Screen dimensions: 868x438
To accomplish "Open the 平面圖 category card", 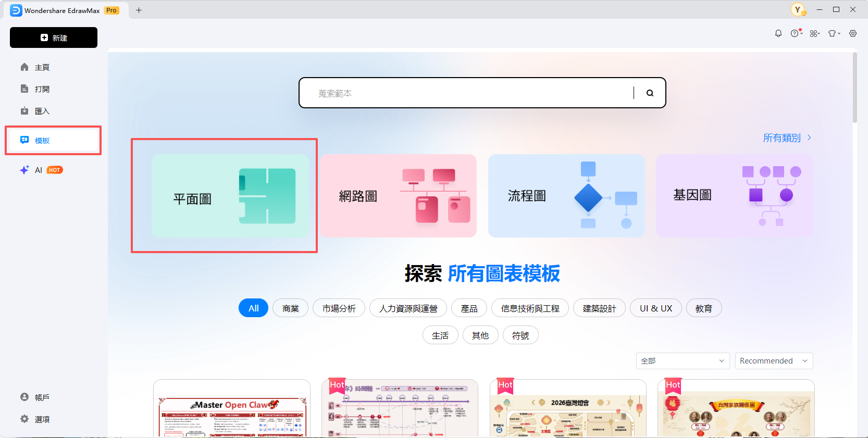I will 230,196.
